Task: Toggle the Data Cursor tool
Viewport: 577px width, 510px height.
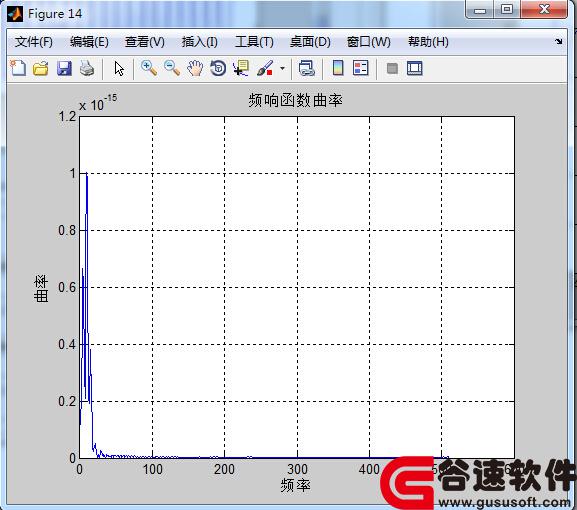Action: 241,68
